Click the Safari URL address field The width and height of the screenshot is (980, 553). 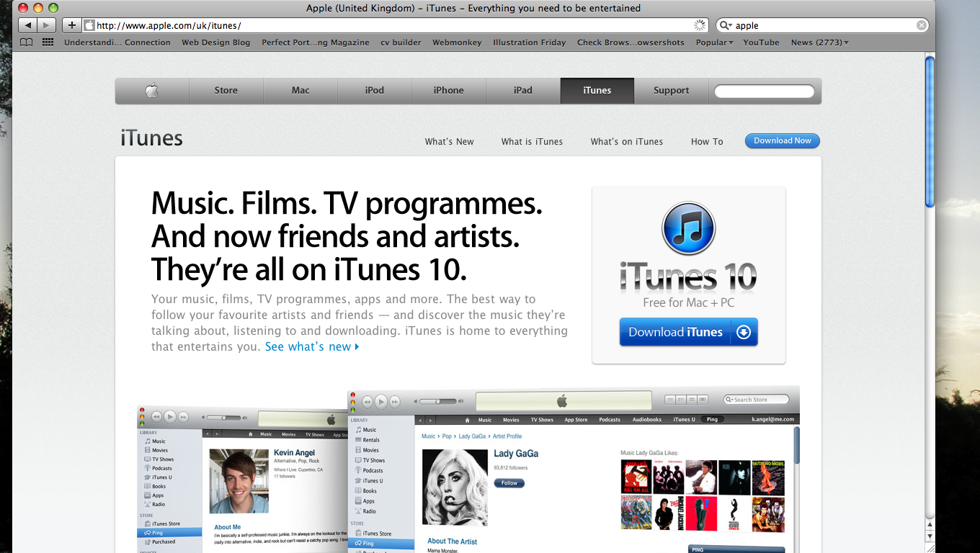(x=396, y=25)
